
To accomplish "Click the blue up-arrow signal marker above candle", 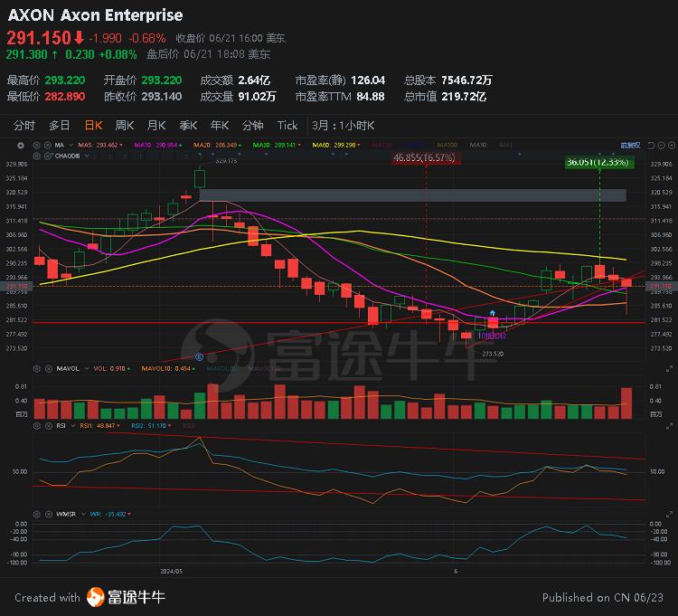I will (x=492, y=313).
